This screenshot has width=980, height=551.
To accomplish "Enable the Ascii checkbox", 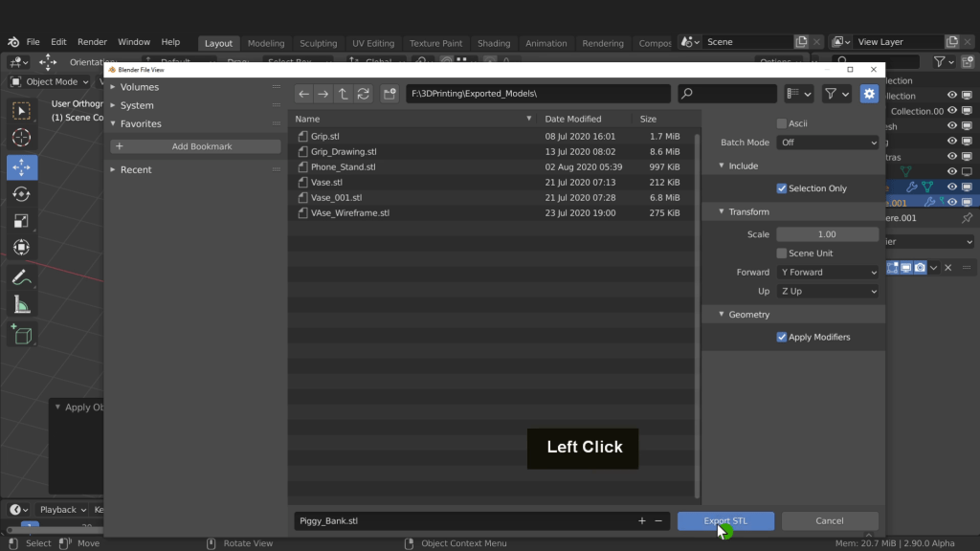I will coord(782,123).
